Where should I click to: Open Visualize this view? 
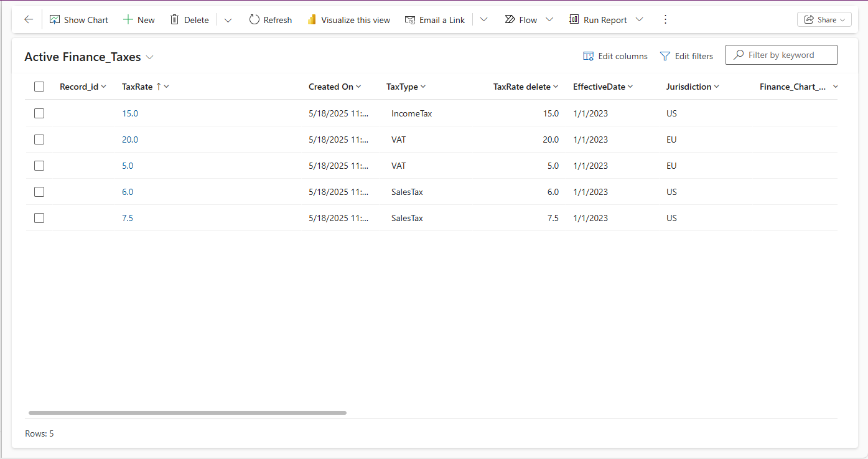(348, 19)
